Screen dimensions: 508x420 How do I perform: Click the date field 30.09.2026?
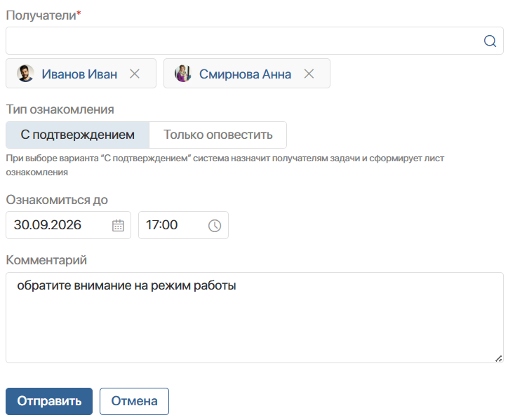click(68, 225)
